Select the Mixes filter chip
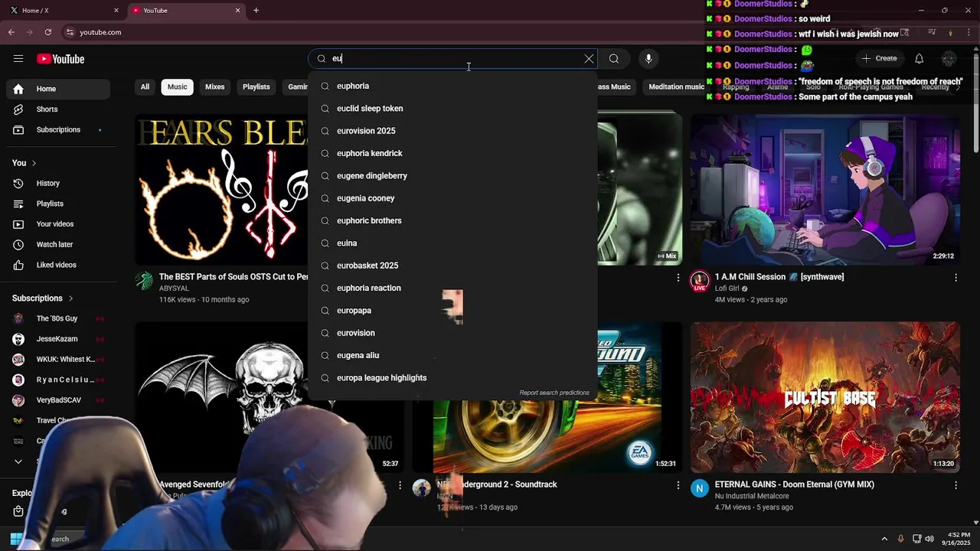 [215, 87]
